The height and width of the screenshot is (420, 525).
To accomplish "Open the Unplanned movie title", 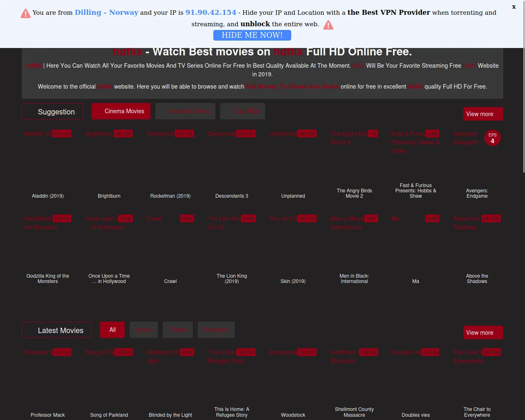I will pyautogui.click(x=293, y=196).
